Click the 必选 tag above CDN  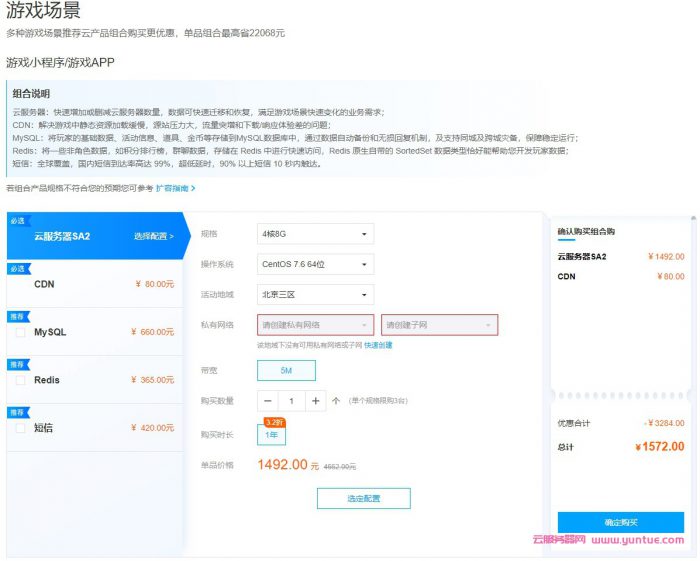coord(18,269)
